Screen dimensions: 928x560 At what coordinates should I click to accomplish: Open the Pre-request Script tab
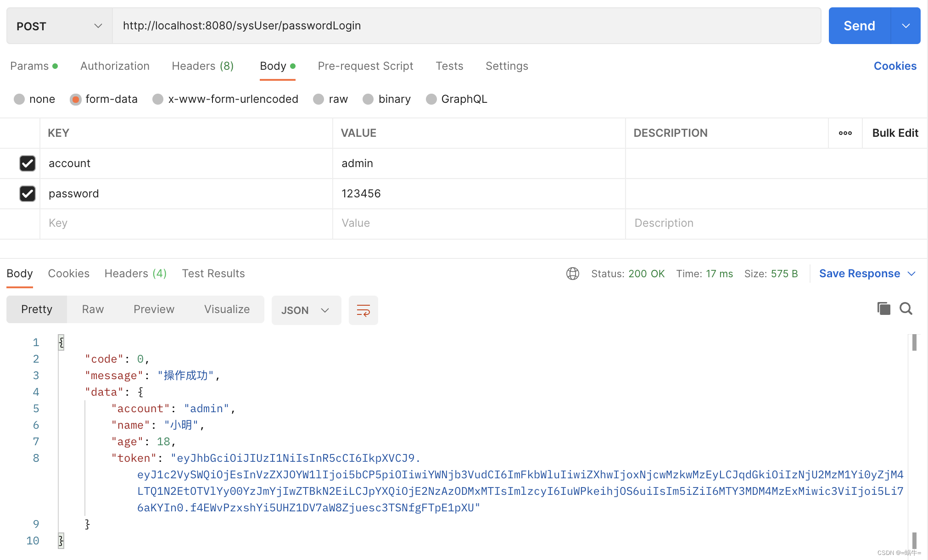coord(365,66)
